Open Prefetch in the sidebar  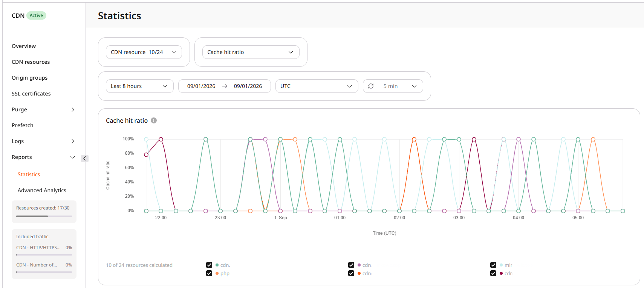pos(23,125)
